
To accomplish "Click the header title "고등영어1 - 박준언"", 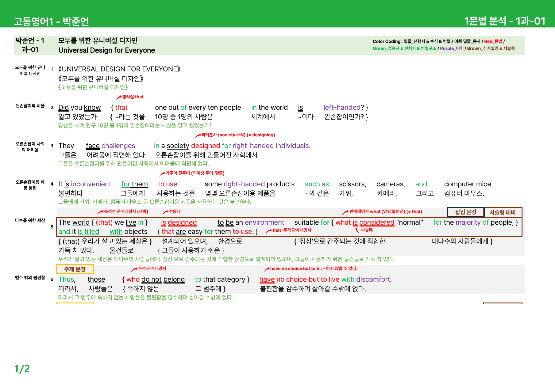I will pyautogui.click(x=51, y=21).
